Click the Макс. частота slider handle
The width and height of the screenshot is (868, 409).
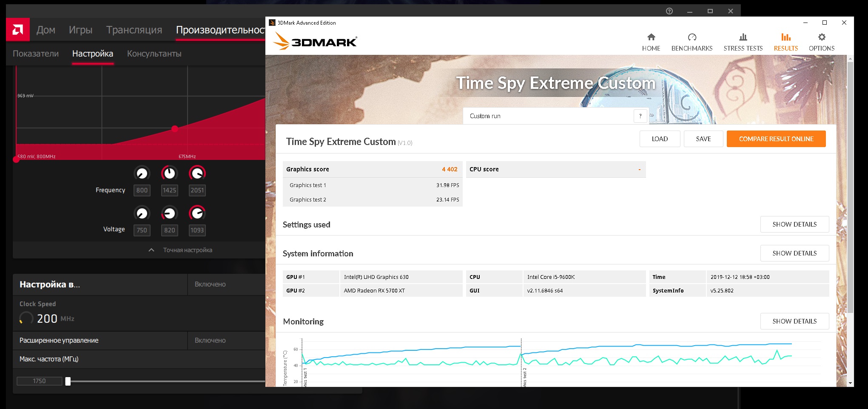(68, 381)
